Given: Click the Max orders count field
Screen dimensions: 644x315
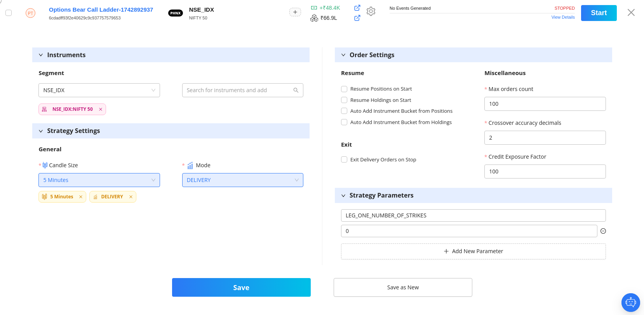Looking at the screenshot, I should [x=545, y=104].
